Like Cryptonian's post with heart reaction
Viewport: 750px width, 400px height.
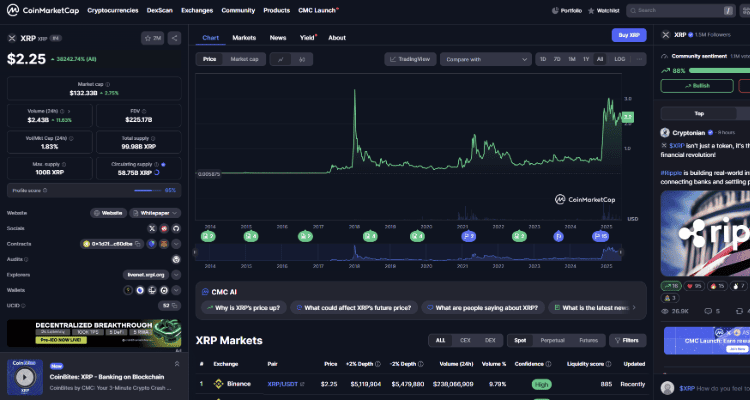[x=693, y=286]
